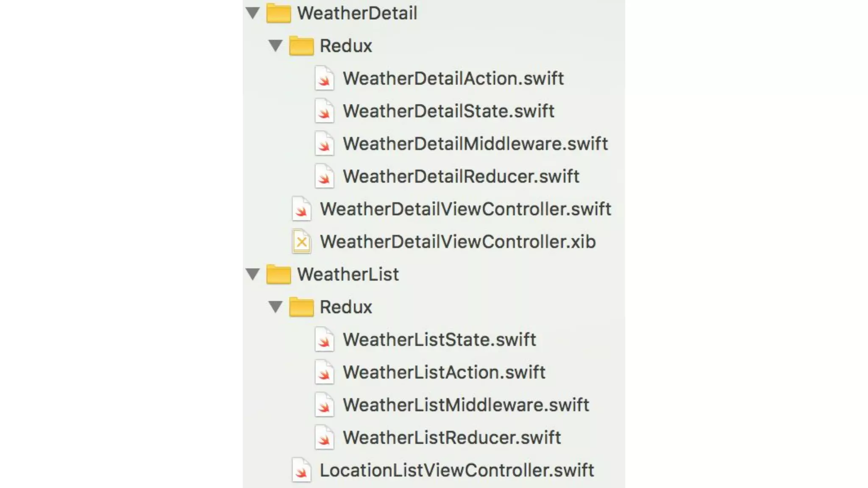Collapse the WeatherDetail folder disclosure triangle
The image size is (868, 488).
pos(253,13)
